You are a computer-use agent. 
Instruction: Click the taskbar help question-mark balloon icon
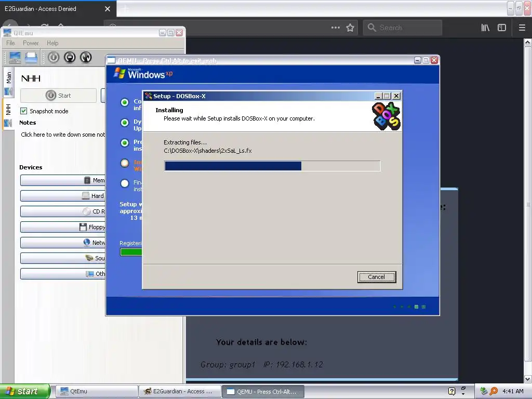click(451, 391)
